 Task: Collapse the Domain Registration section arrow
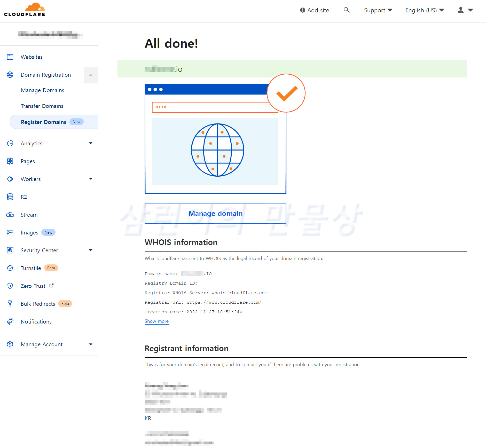(91, 75)
